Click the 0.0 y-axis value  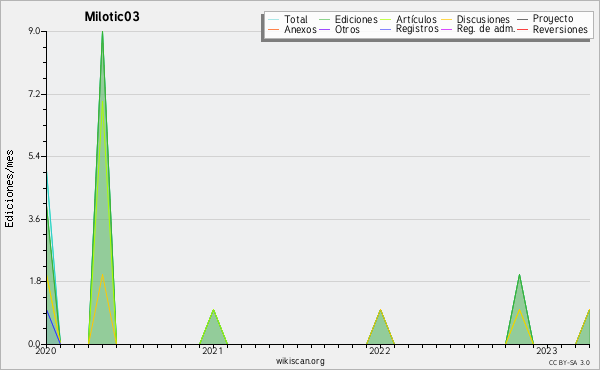(34, 344)
